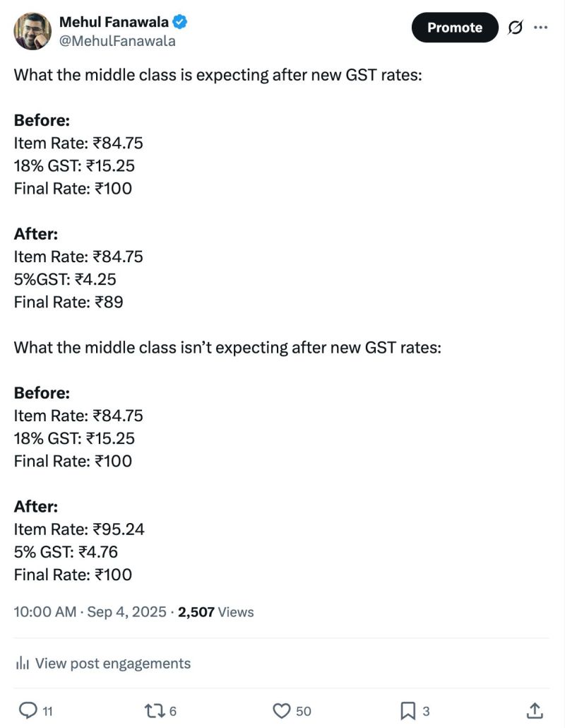
Task: Click the 2,507 Views count
Action: 215,611
